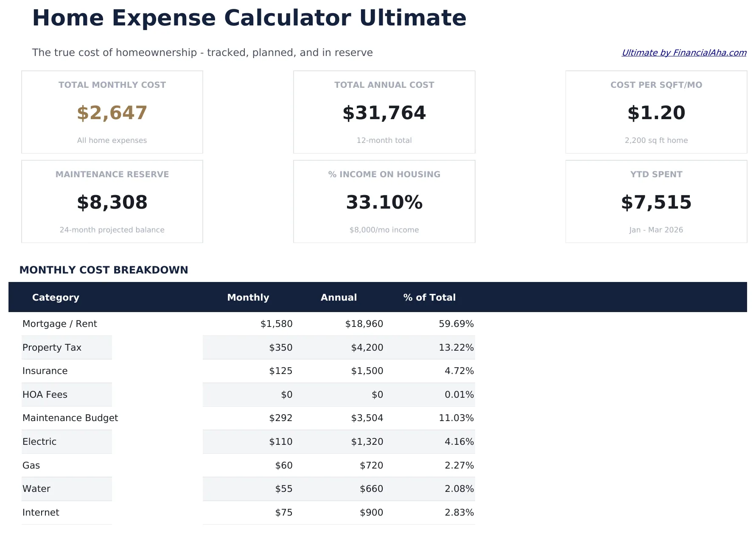Click the Annual column header
The height and width of the screenshot is (533, 756).
tap(338, 297)
